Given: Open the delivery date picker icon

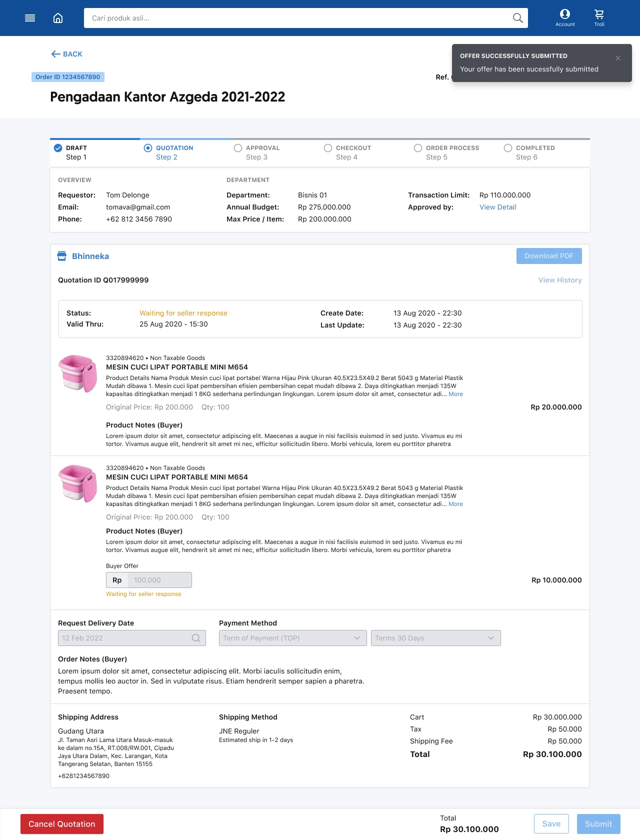Looking at the screenshot, I should point(196,638).
